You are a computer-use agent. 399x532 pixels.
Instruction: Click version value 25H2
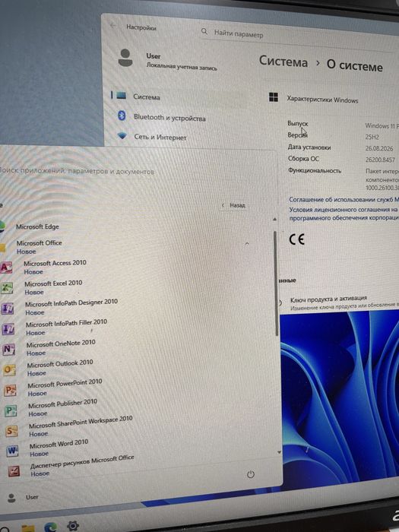pyautogui.click(x=372, y=138)
